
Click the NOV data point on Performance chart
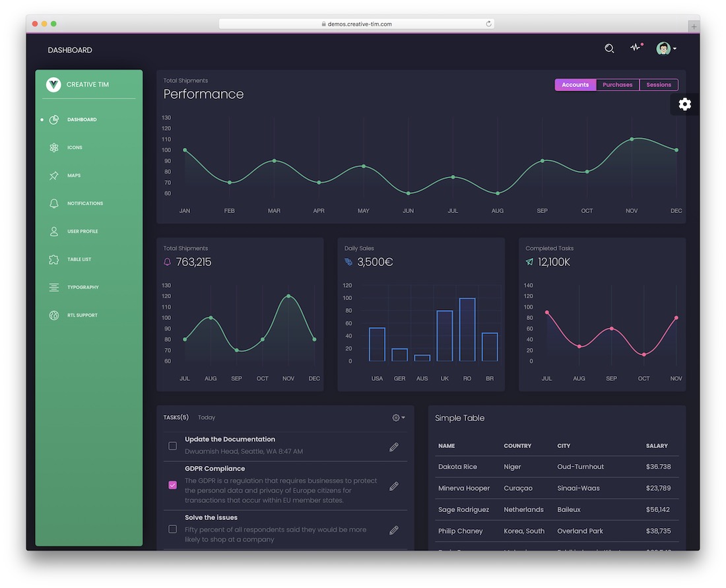point(632,139)
